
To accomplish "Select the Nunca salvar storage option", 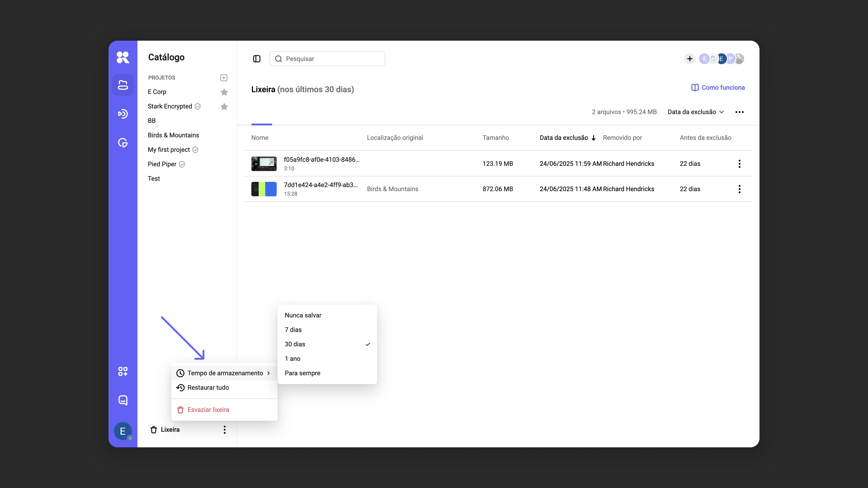I will point(327,315).
